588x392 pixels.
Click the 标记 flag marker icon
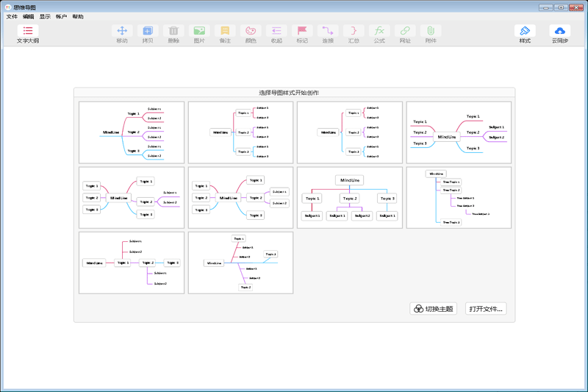click(x=301, y=34)
